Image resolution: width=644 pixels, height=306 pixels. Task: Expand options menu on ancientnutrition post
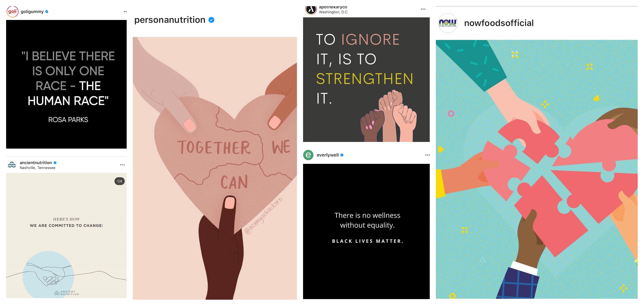122,165
